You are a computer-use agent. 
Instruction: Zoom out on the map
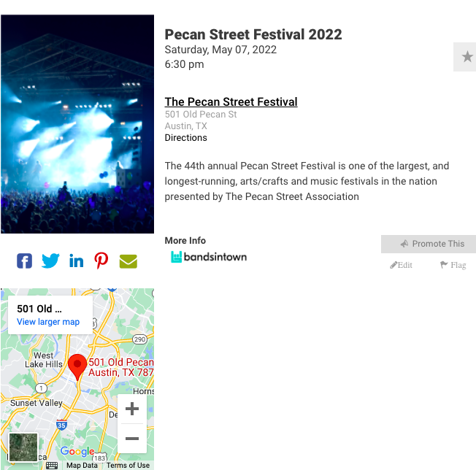[x=132, y=439]
